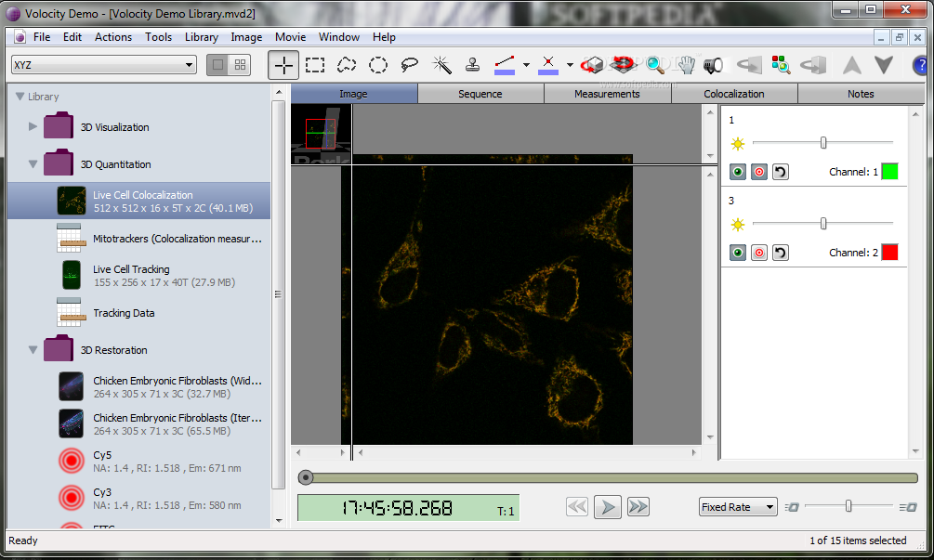This screenshot has height=560, width=934.
Task: Open the XYZ view mode dropdown
Action: (104, 65)
